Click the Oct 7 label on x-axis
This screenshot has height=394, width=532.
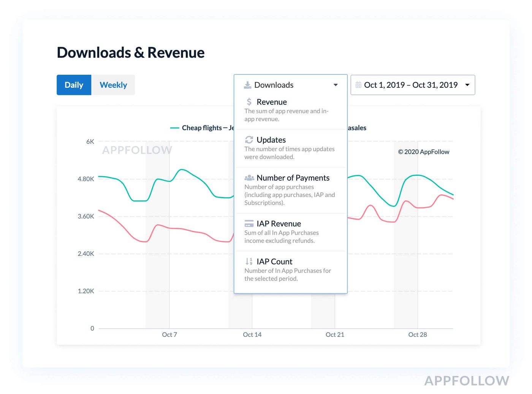pyautogui.click(x=169, y=334)
